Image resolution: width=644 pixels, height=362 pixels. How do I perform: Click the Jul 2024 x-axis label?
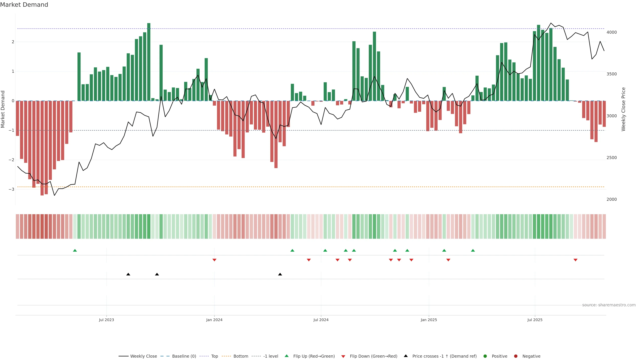click(x=321, y=320)
